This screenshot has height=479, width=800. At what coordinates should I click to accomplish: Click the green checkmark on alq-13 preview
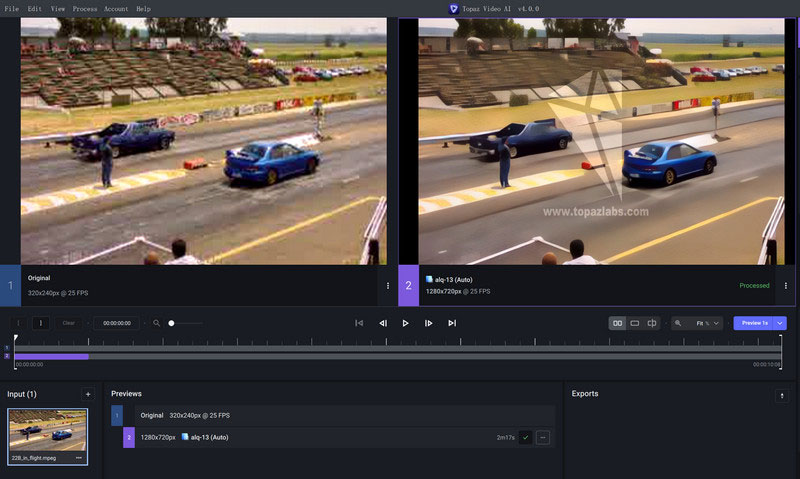point(526,437)
